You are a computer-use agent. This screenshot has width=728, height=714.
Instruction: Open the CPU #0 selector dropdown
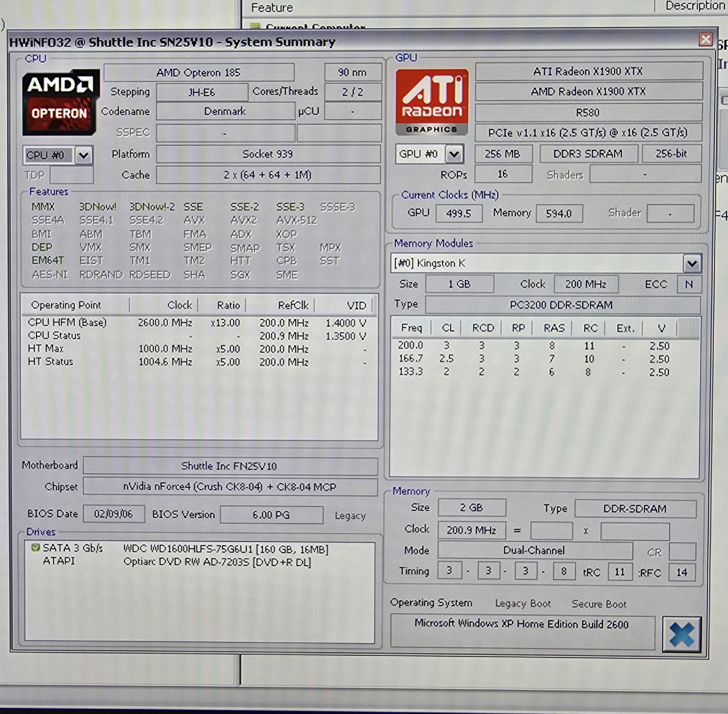pyautogui.click(x=84, y=155)
